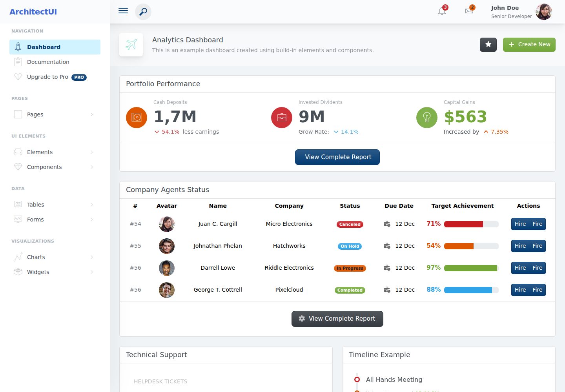Click the Tables icon in sidebar
565x392 pixels.
point(18,205)
